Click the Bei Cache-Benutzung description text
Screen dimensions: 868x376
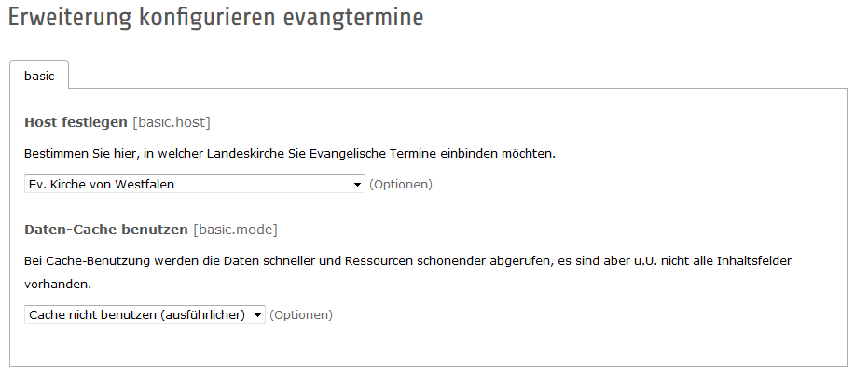point(408,272)
